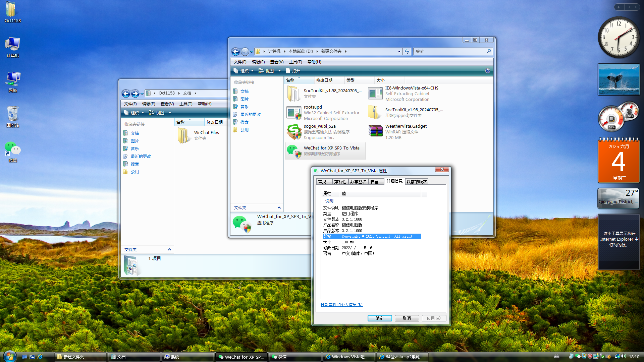Open the Network desktop icon
644x362 pixels.
12,82
